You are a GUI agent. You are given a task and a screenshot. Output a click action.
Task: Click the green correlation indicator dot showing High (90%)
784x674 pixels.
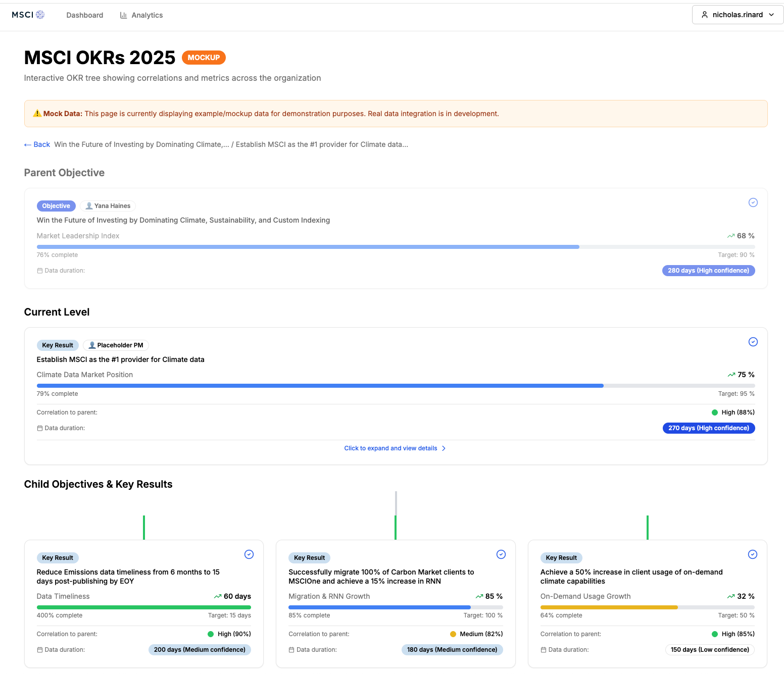[210, 634]
